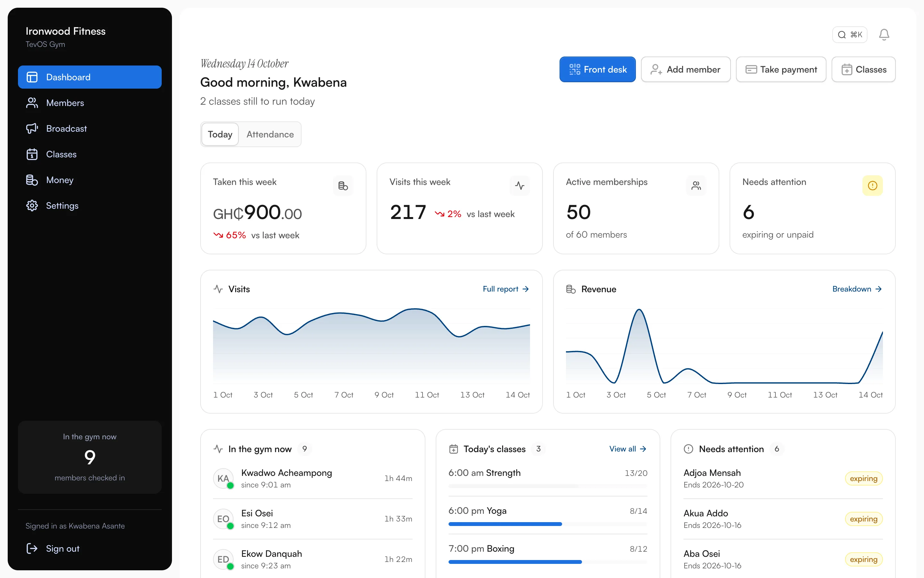Open Classes in the sidebar navigation
The image size is (924, 578).
[90, 154]
